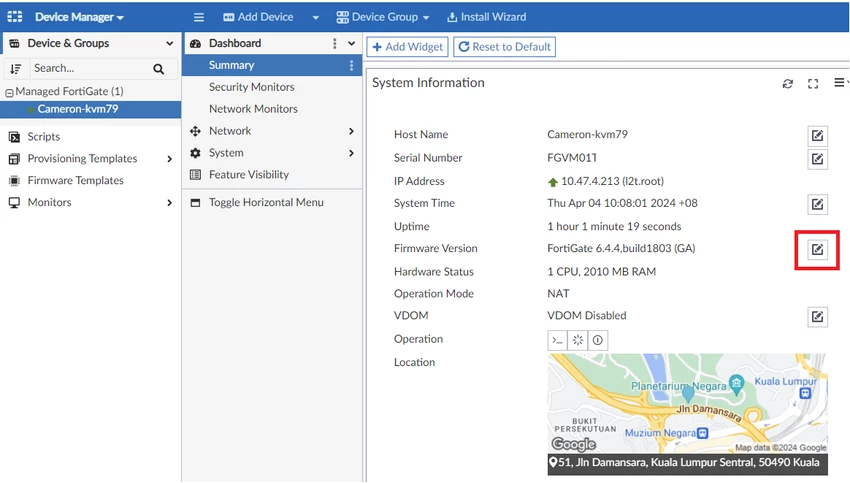Open the CLI console operation icon
This screenshot has width=850, height=483.
[558, 340]
